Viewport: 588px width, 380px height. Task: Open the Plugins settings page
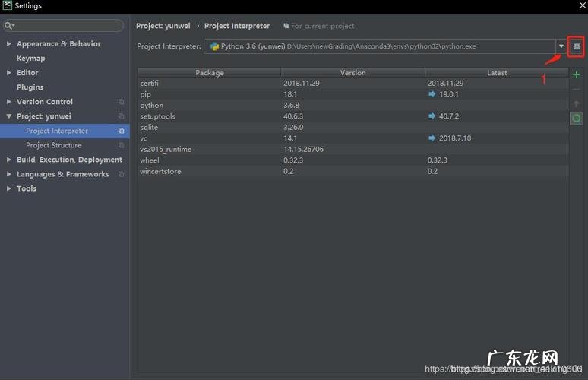tap(30, 87)
